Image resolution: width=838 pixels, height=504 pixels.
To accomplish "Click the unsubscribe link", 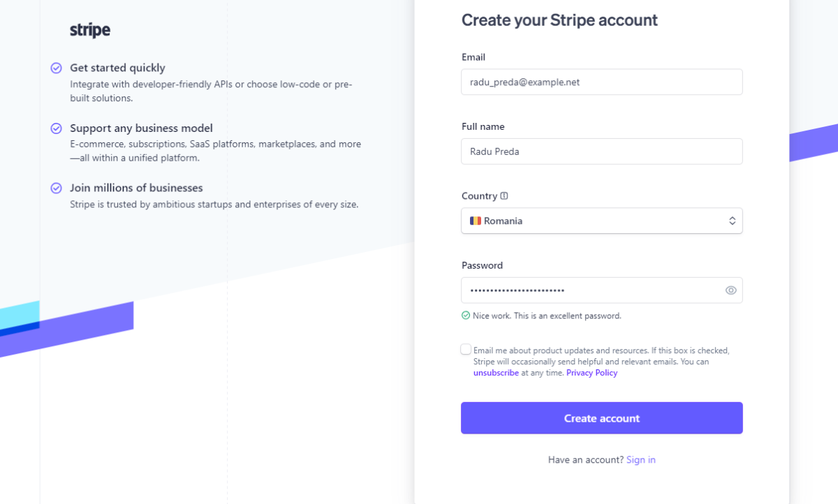I will tap(496, 373).
